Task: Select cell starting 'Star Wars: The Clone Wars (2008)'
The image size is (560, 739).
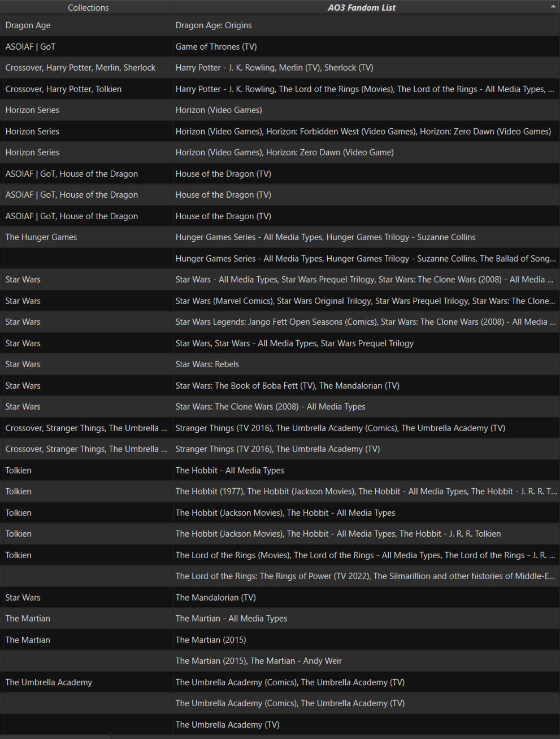Action: [x=366, y=407]
